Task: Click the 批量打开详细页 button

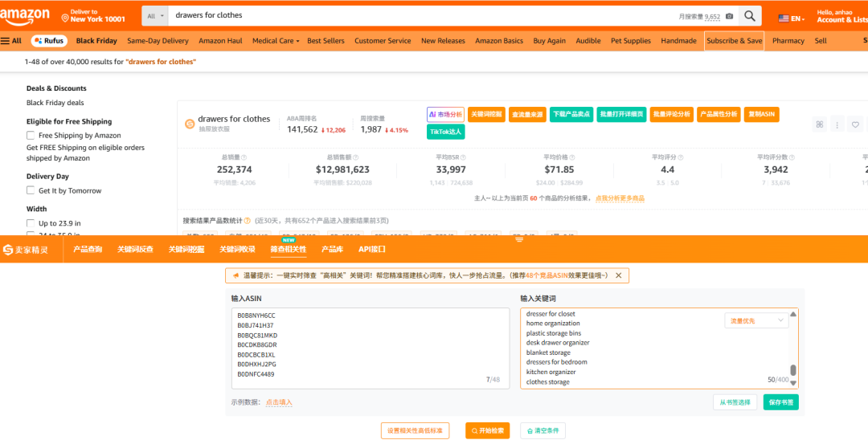Action: pyautogui.click(x=621, y=115)
